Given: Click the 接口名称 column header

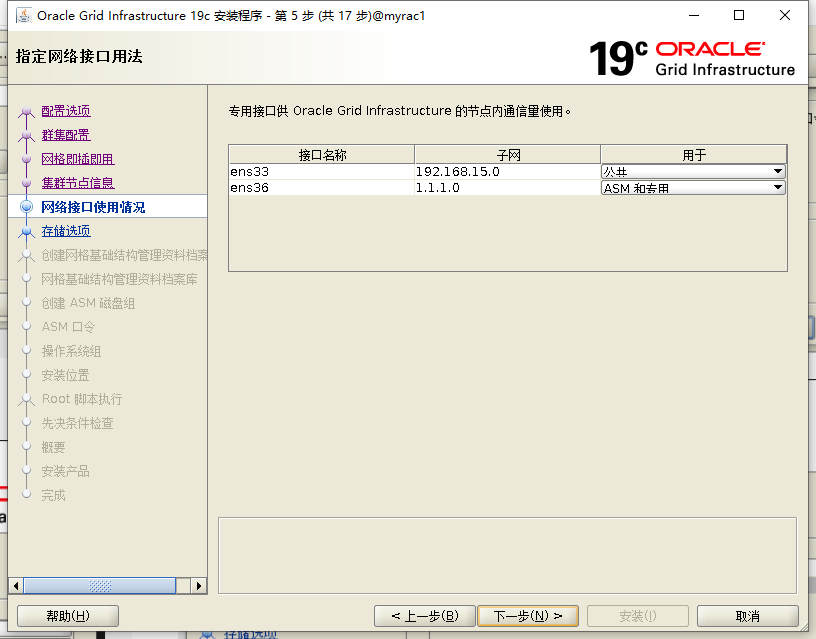Looking at the screenshot, I should [x=322, y=155].
